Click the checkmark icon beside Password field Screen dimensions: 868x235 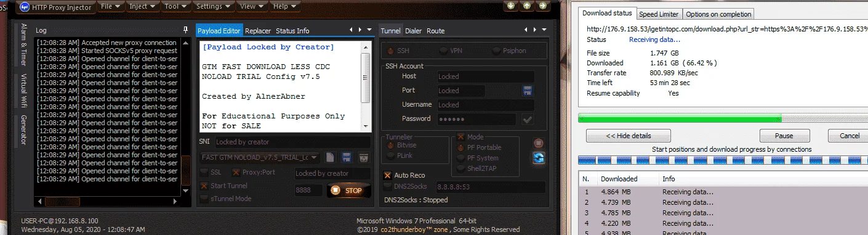(528, 119)
